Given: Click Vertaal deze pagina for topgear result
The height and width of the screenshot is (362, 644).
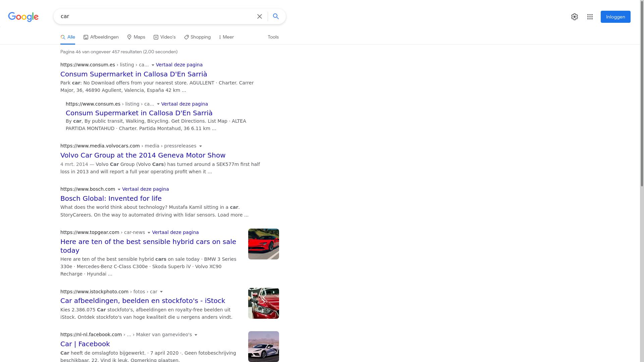Looking at the screenshot, I should (175, 232).
